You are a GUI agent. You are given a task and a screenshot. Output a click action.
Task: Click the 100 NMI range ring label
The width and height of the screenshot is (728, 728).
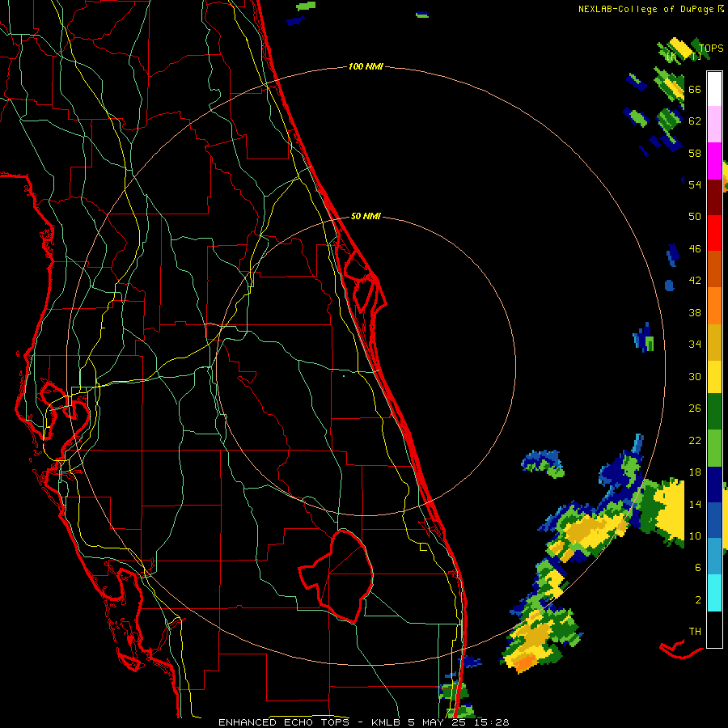click(x=366, y=66)
